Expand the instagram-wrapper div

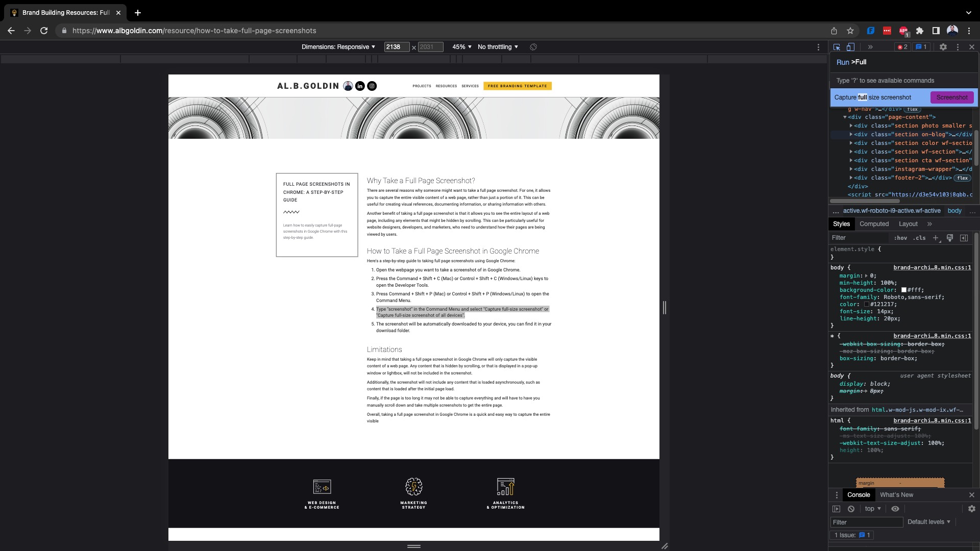[851, 169]
